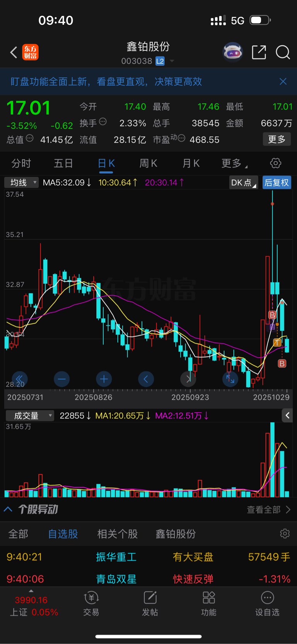Image resolution: width=297 pixels, height=644 pixels.
Task: Move chart right one candle
Action: click(188, 379)
